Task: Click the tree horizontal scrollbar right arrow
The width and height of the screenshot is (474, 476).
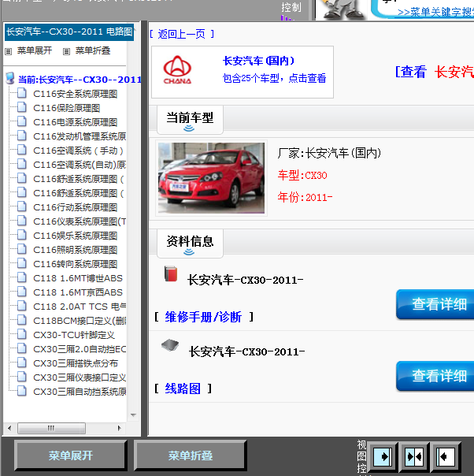Action: click(119, 428)
